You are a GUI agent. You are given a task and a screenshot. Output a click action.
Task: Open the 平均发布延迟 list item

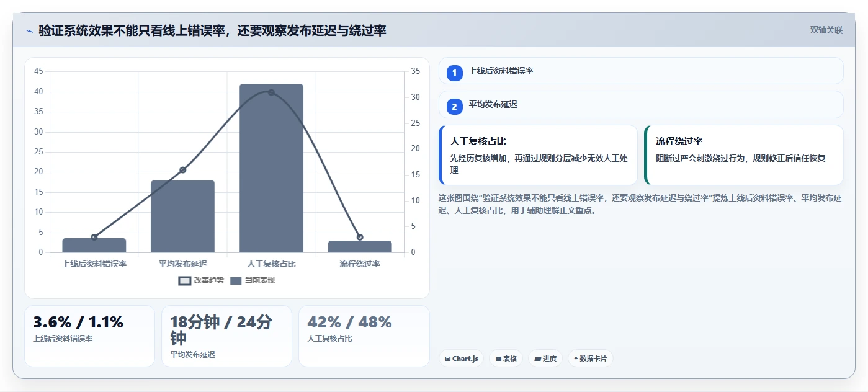coord(641,104)
